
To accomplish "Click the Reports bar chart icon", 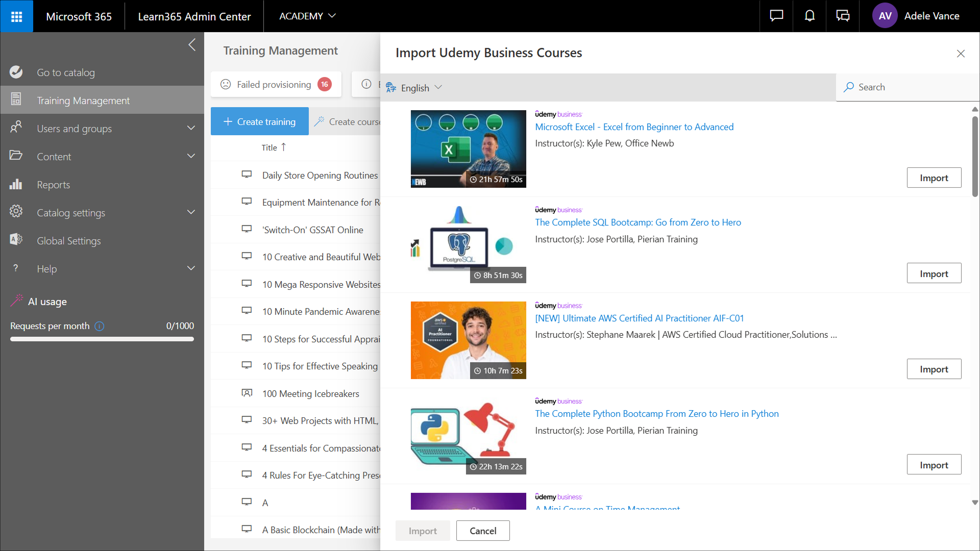I will coord(16,185).
